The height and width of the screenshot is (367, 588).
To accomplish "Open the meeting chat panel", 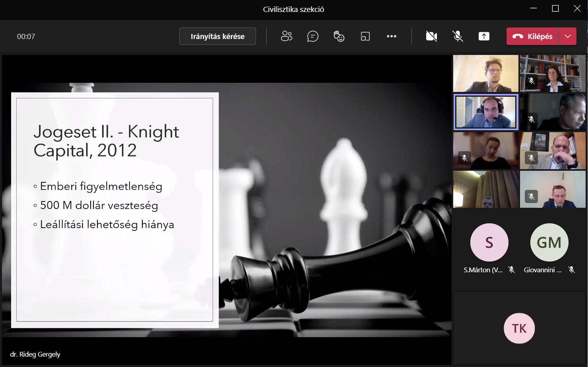I will tap(312, 36).
